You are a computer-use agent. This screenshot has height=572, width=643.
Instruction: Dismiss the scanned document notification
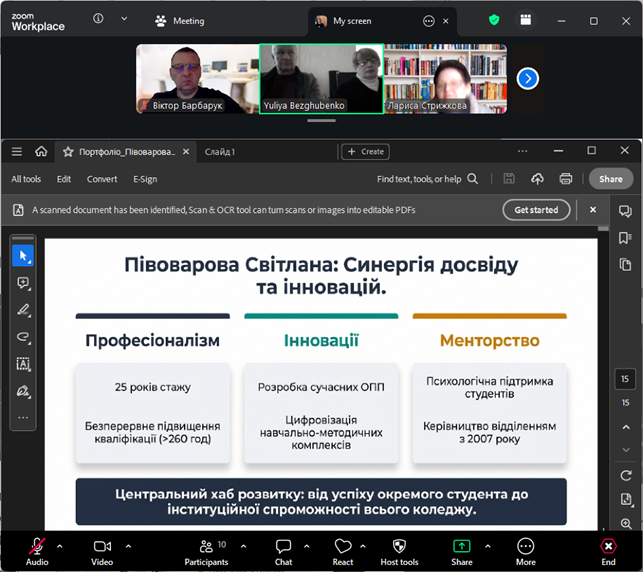coord(593,210)
